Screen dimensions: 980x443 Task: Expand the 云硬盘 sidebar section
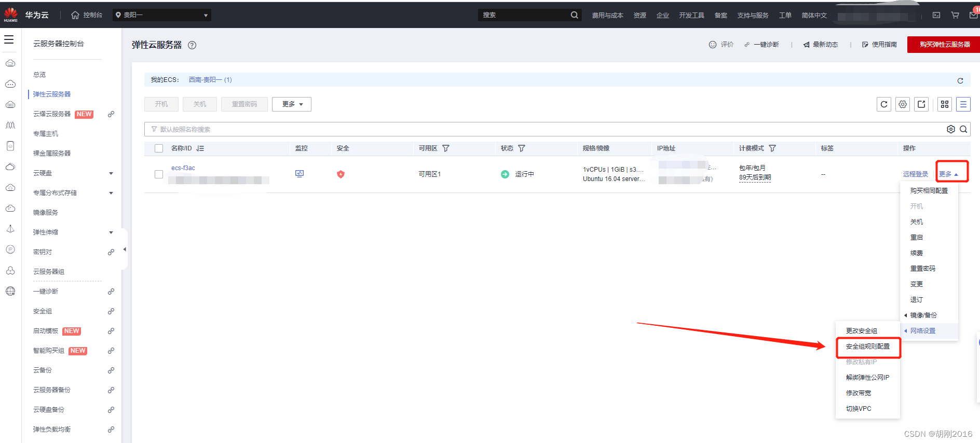pyautogui.click(x=111, y=173)
